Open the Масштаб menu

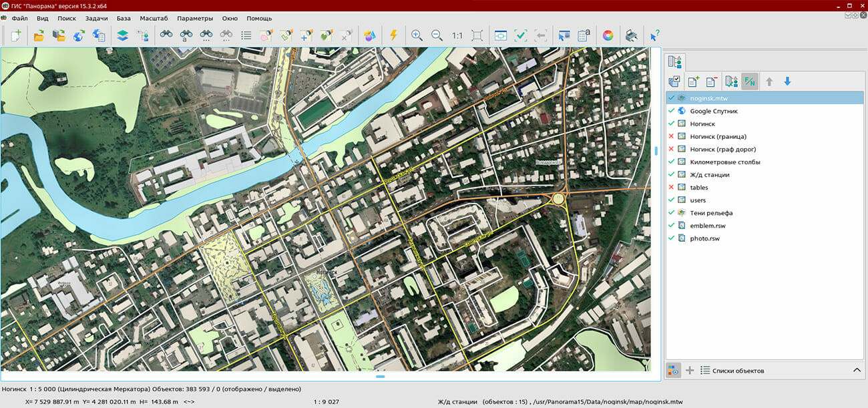154,18
